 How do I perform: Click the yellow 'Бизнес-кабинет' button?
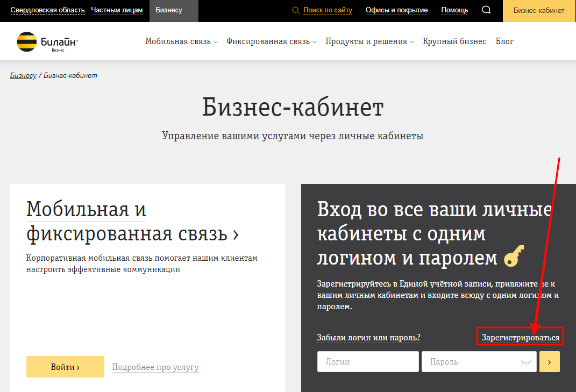coord(539,11)
